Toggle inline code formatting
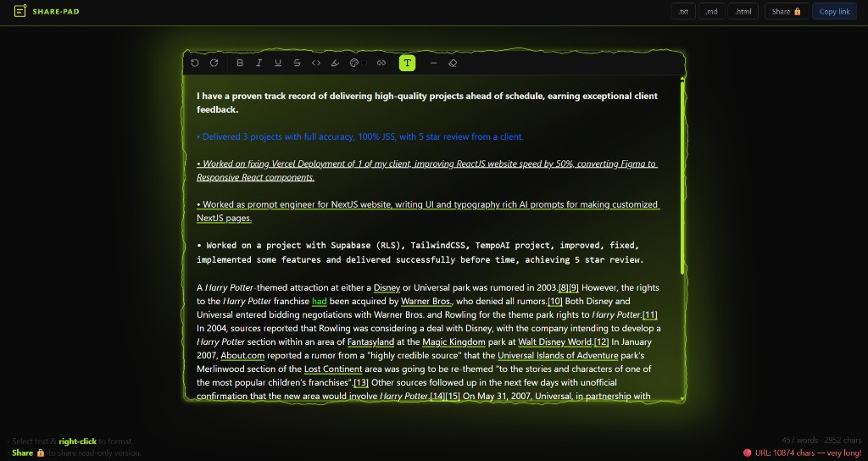Screen dimensions: 868x461 point(316,63)
